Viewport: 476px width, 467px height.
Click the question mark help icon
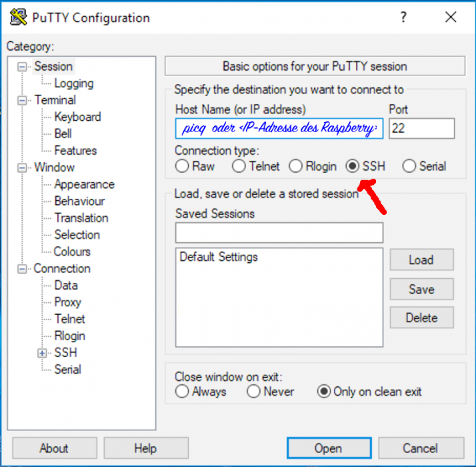403,18
